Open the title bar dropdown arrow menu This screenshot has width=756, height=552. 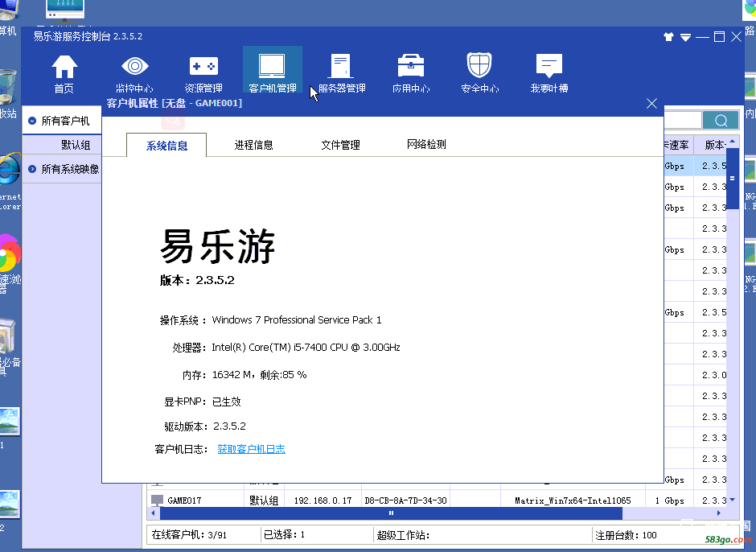[685, 37]
